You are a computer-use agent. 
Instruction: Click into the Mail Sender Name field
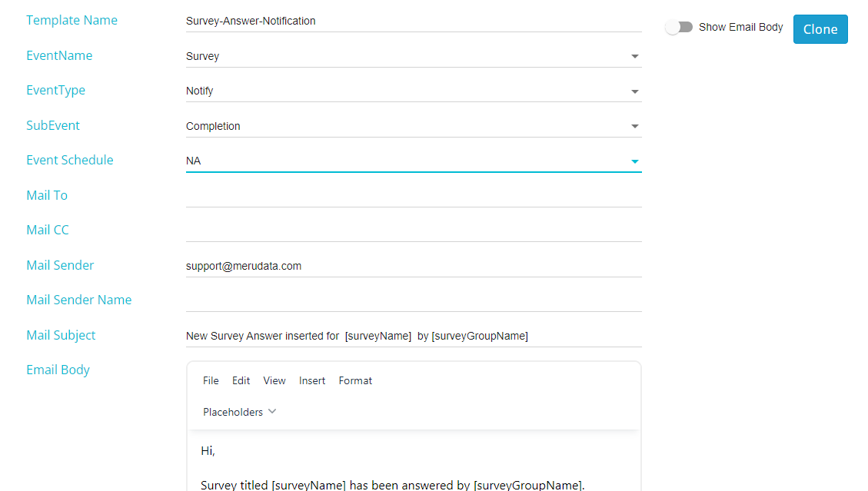pos(414,301)
